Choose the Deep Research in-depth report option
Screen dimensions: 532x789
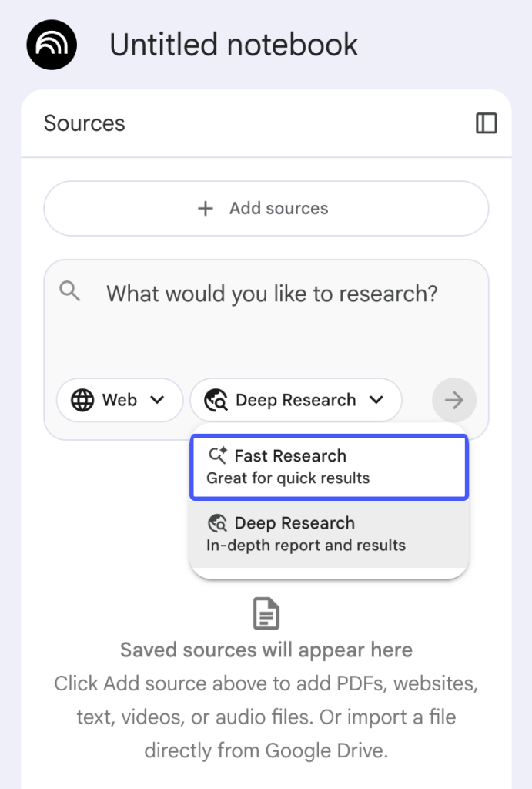click(x=329, y=534)
